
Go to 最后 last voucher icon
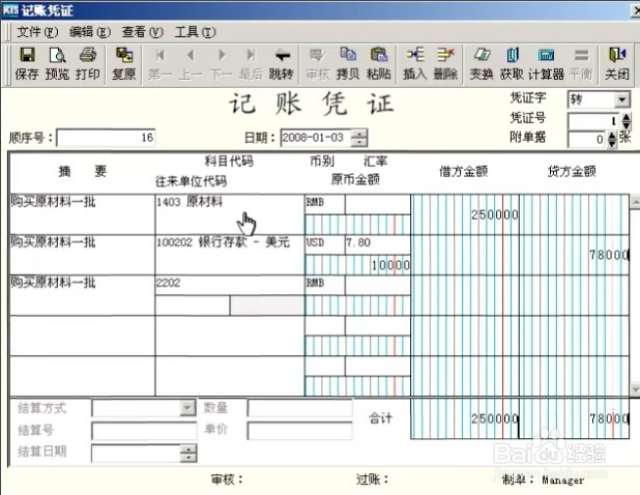(x=251, y=64)
